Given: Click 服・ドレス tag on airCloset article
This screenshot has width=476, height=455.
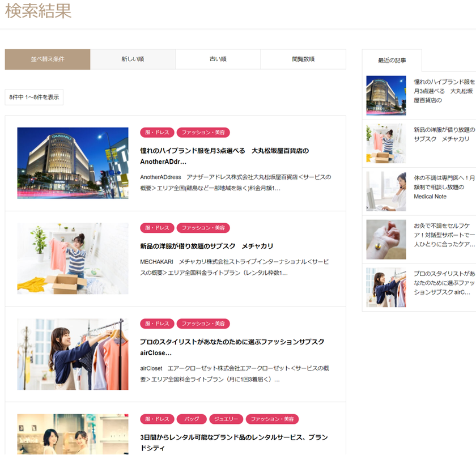Looking at the screenshot, I should point(157,324).
